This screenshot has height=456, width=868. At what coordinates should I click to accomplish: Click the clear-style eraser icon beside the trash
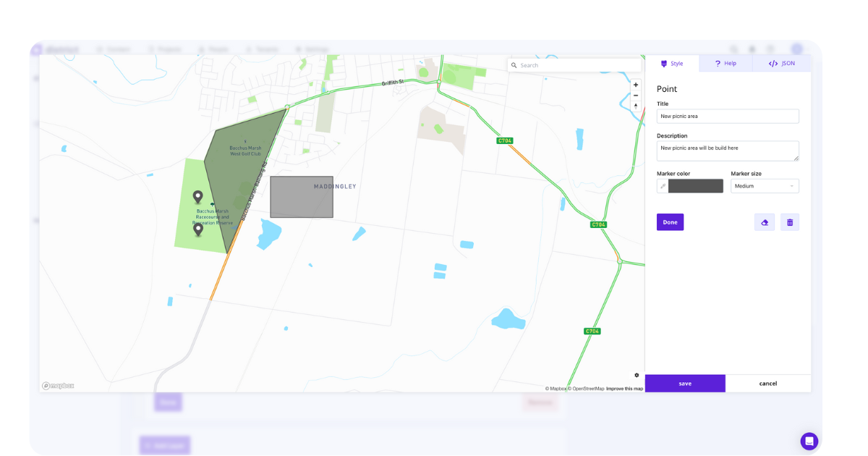(764, 221)
